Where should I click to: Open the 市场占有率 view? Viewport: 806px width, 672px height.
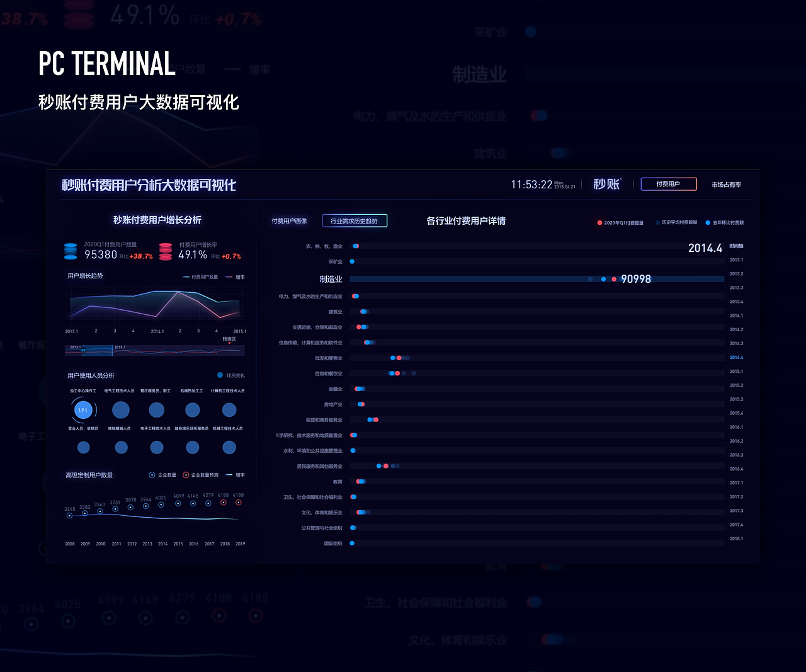click(x=725, y=184)
